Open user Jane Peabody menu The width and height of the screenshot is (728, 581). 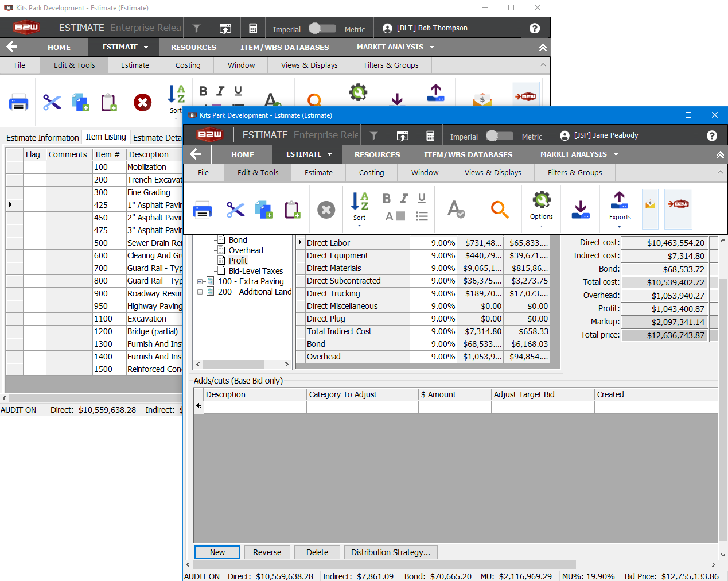coord(599,135)
